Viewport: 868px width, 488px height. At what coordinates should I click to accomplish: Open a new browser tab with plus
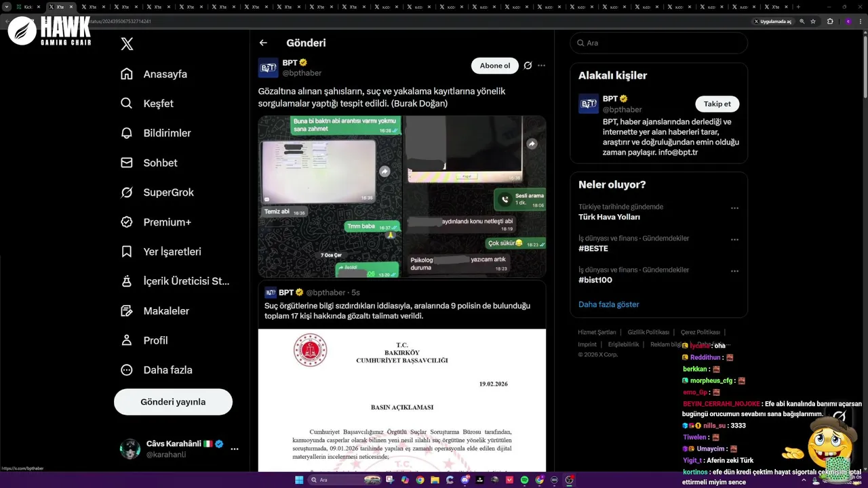(x=798, y=7)
